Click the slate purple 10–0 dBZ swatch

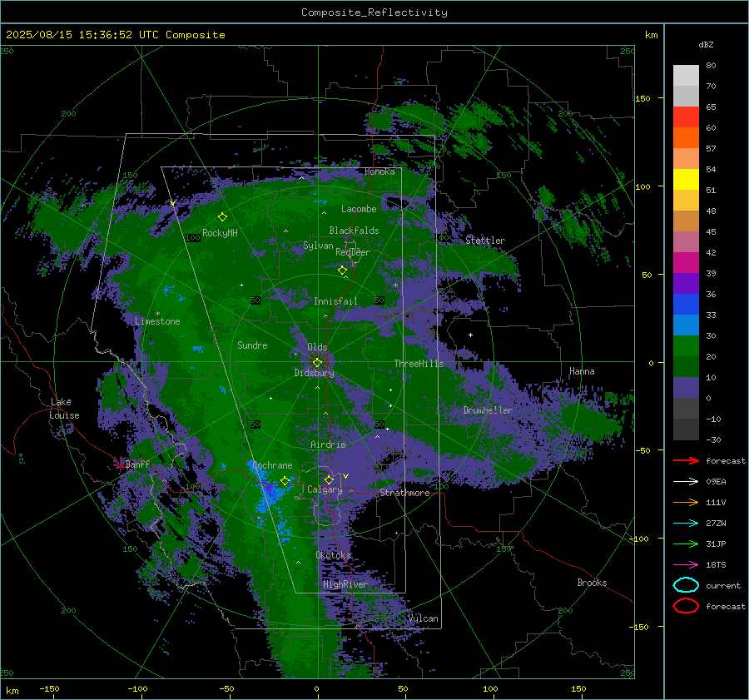pos(686,388)
